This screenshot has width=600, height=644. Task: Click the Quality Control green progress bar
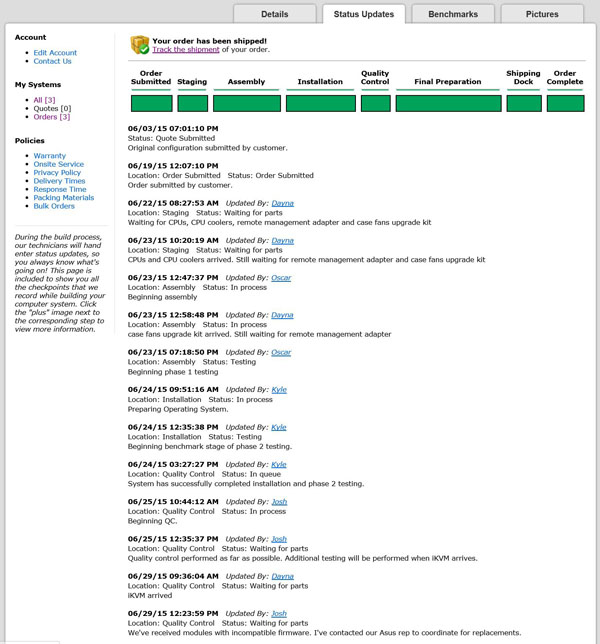click(376, 104)
